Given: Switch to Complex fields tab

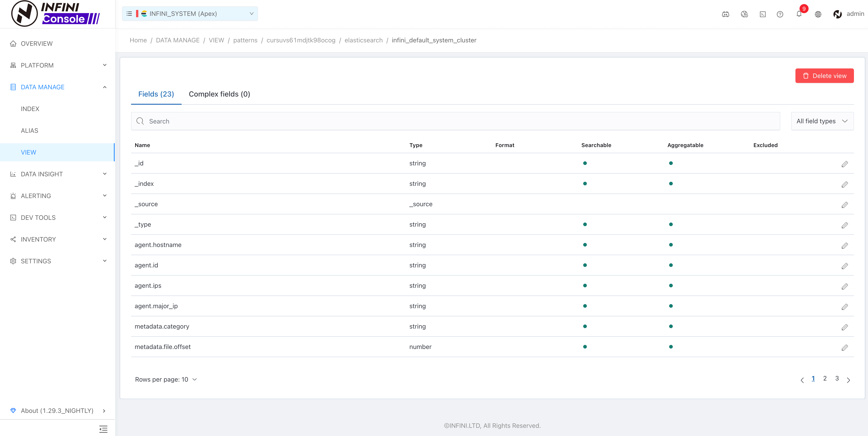Looking at the screenshot, I should click(x=219, y=94).
